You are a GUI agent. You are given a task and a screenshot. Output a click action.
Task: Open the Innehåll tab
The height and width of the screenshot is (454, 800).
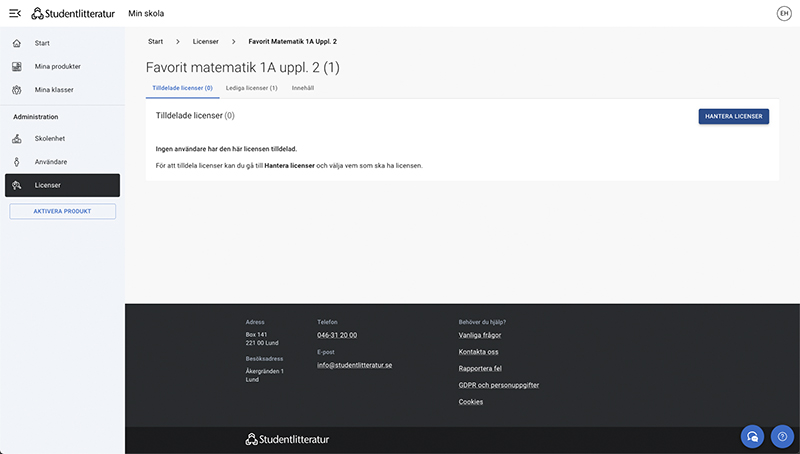(x=303, y=88)
